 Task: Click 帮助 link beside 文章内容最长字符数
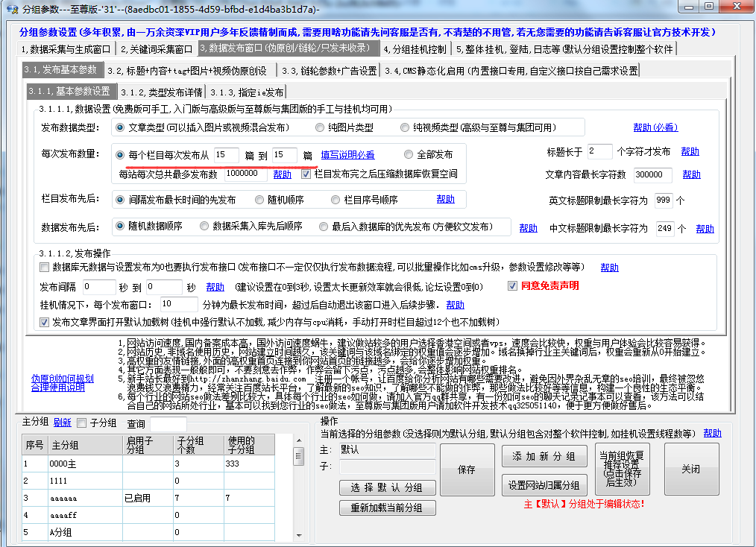691,174
